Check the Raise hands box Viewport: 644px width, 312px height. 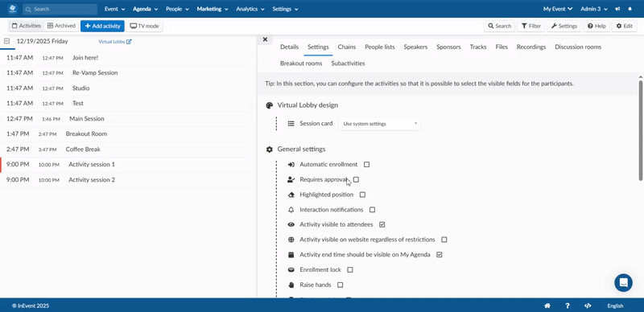(340, 285)
